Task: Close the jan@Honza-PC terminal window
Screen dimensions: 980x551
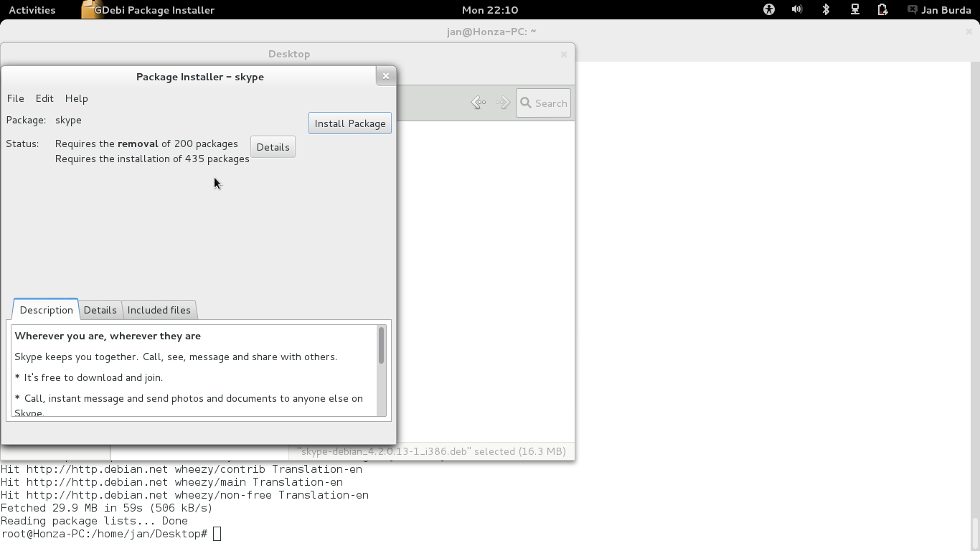Action: tap(969, 32)
